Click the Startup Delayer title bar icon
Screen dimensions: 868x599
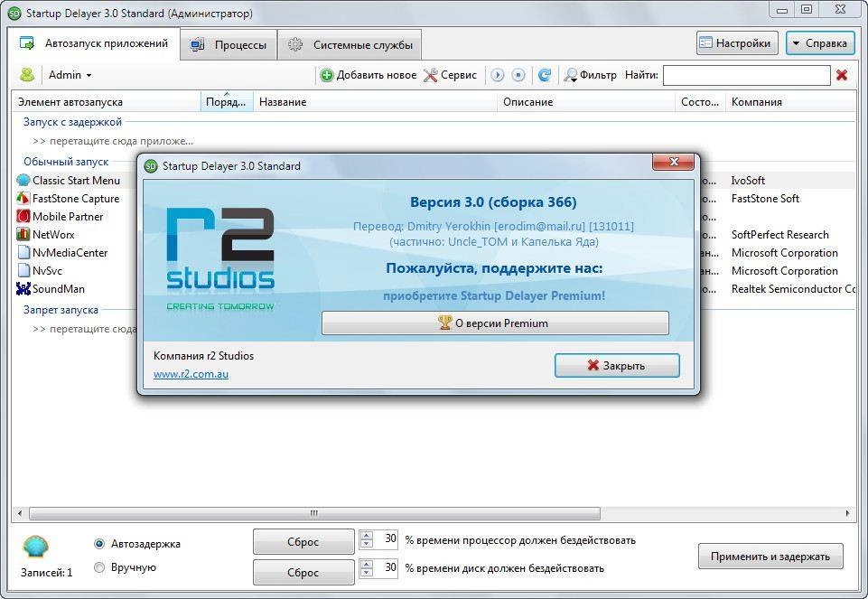point(15,14)
